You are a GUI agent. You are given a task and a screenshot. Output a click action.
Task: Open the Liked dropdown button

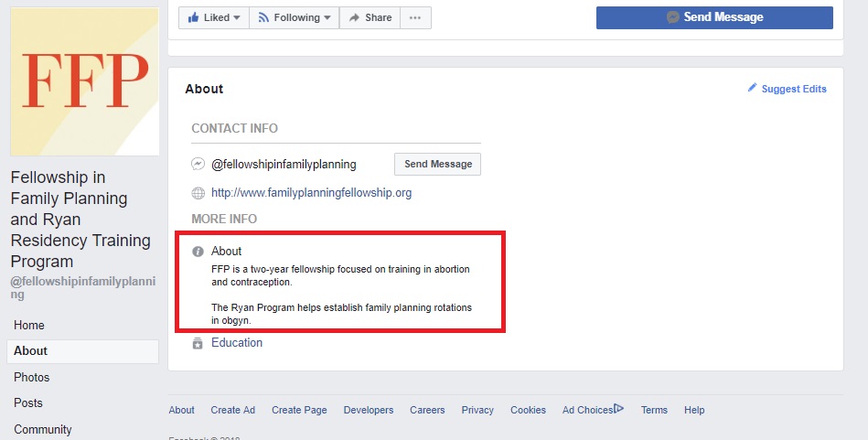[214, 17]
